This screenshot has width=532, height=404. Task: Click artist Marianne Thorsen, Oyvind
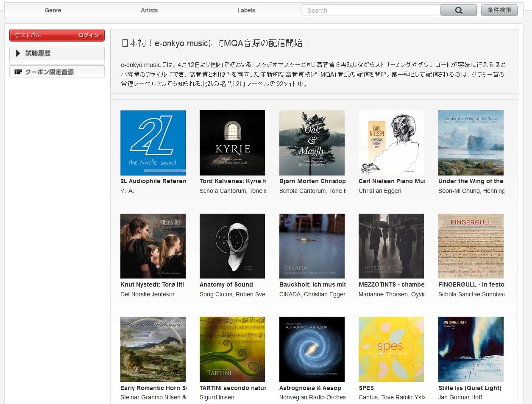coord(392,294)
